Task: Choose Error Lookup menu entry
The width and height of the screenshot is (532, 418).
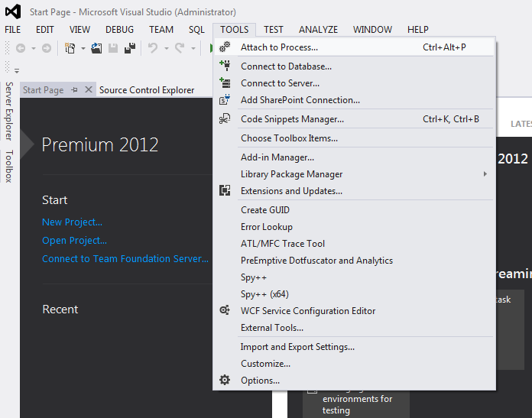Action: coord(354,227)
